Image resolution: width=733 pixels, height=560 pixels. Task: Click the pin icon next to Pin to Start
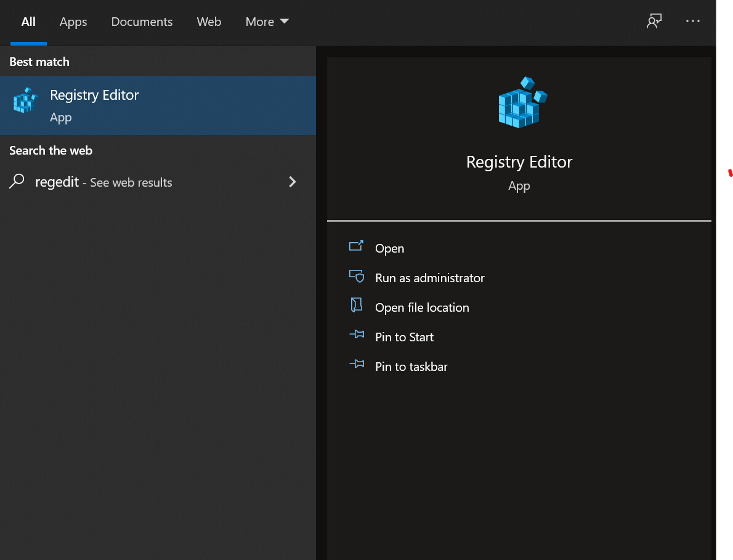pos(356,335)
